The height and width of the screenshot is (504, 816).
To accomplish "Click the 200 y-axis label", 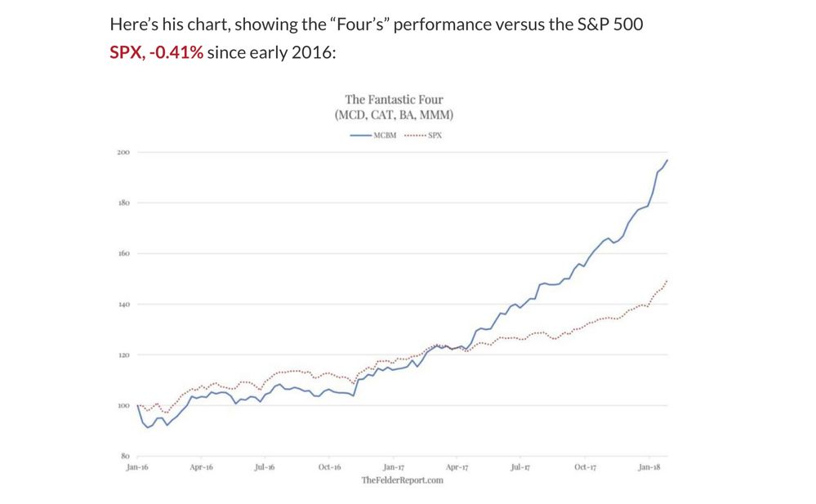I will [x=123, y=153].
